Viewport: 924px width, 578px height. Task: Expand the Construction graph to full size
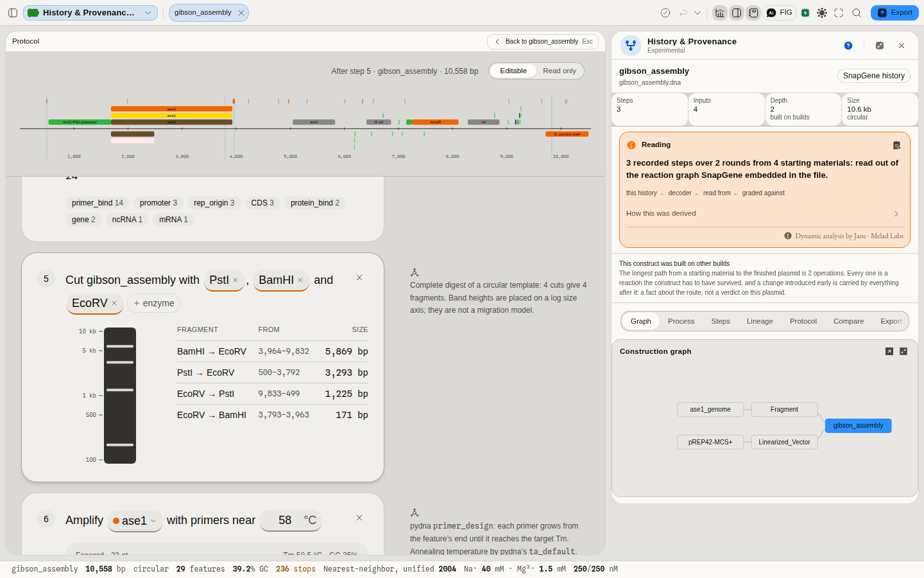(903, 351)
